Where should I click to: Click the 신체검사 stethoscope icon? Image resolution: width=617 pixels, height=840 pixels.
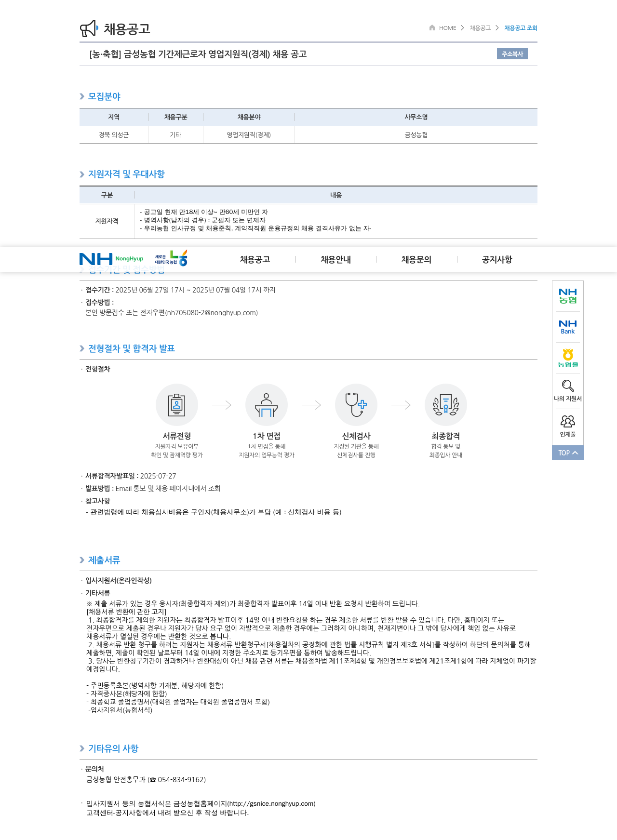[356, 405]
